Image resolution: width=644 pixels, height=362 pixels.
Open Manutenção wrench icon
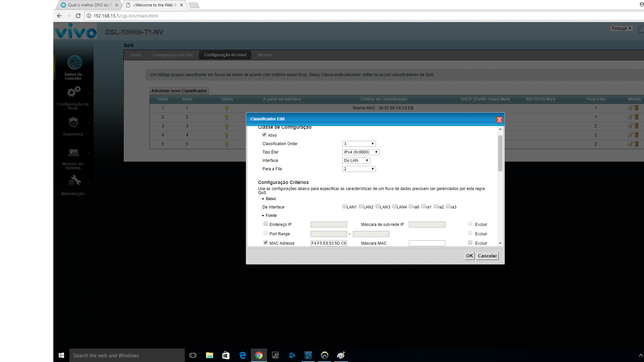point(74,181)
